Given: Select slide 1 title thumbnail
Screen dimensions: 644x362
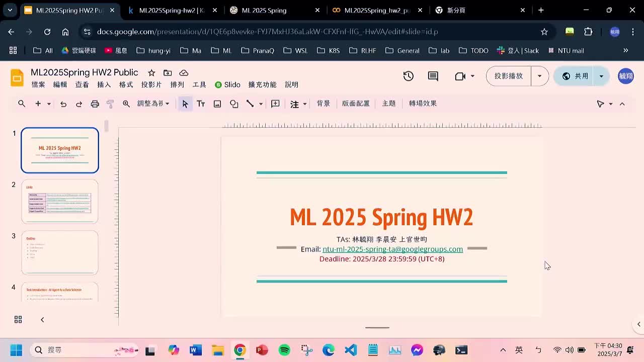Looking at the screenshot, I should [x=60, y=150].
